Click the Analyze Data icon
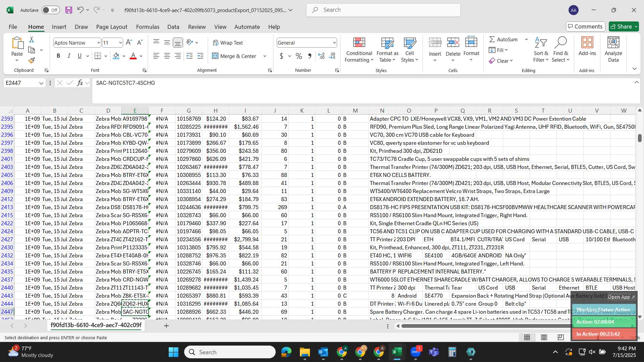Image resolution: width=644 pixels, height=362 pixels. (x=613, y=43)
